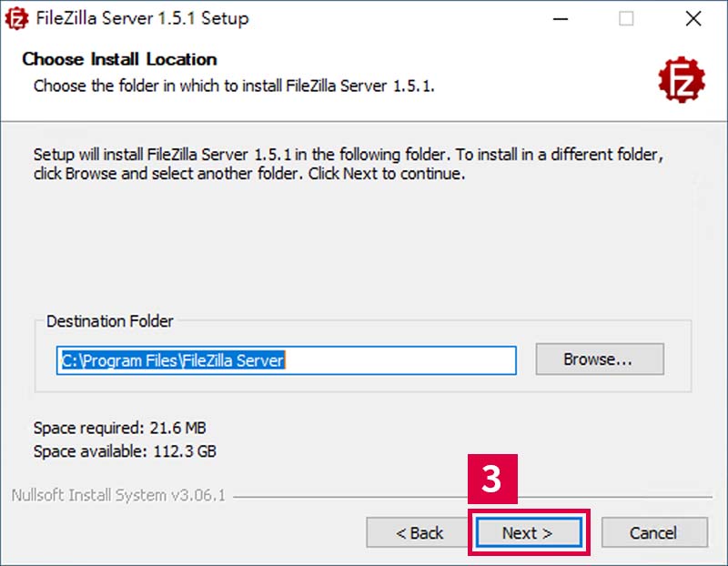Click the disabled maximize button
This screenshot has height=566, width=728.
tap(626, 19)
